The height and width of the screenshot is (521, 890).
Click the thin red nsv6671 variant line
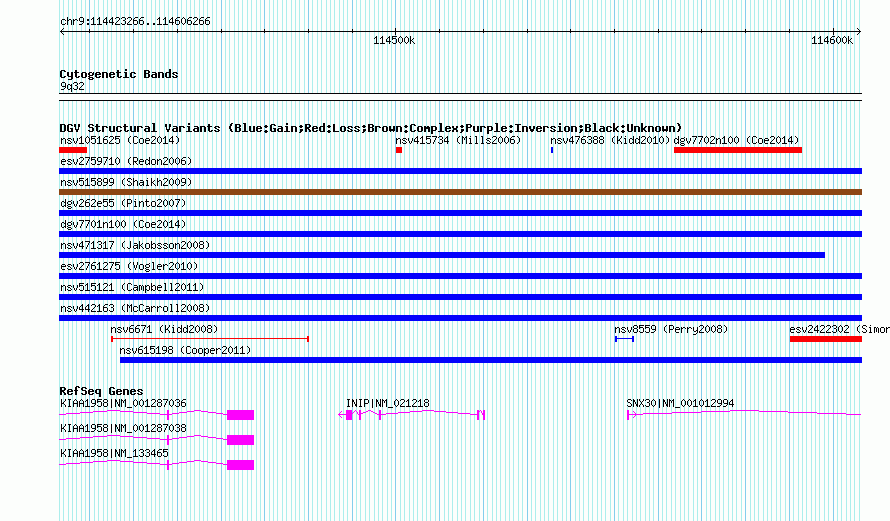pyautogui.click(x=210, y=339)
